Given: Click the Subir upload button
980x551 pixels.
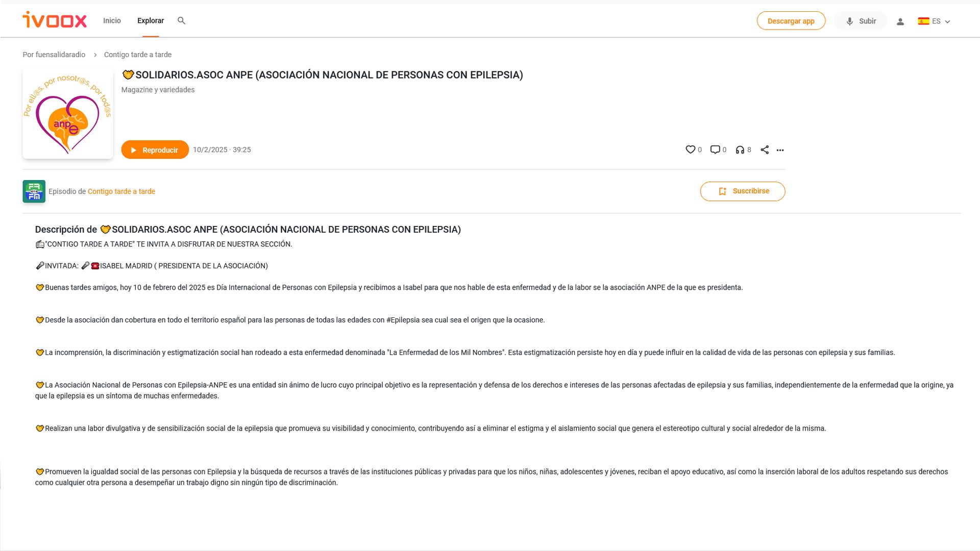Looking at the screenshot, I should pyautogui.click(x=861, y=21).
